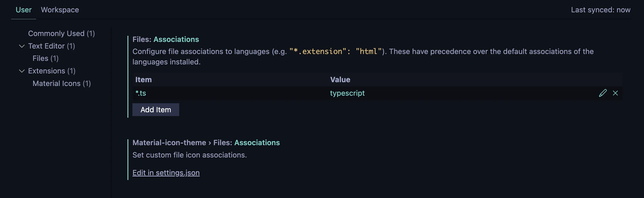This screenshot has height=198, width=644.
Task: Select the User settings tab
Action: click(x=23, y=10)
